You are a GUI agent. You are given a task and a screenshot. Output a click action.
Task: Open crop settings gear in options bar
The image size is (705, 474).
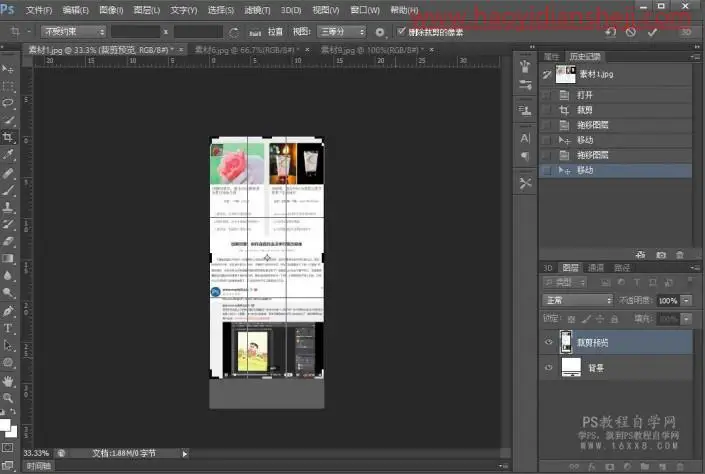[380, 32]
